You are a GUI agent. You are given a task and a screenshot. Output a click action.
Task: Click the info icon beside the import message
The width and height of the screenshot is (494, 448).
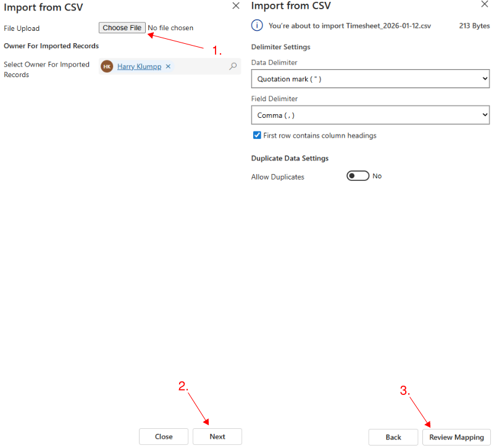pyautogui.click(x=256, y=25)
